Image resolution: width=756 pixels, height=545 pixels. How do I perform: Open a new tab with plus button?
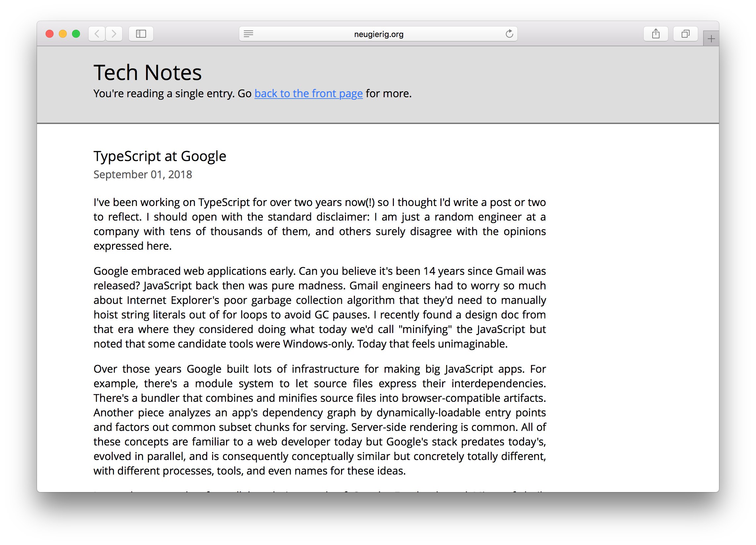coord(711,39)
